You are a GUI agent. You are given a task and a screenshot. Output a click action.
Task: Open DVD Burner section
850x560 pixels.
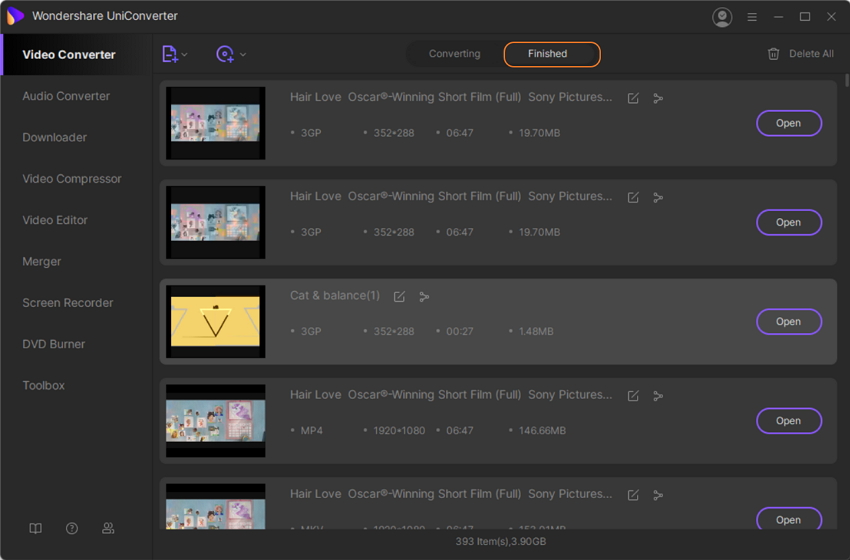tap(54, 344)
